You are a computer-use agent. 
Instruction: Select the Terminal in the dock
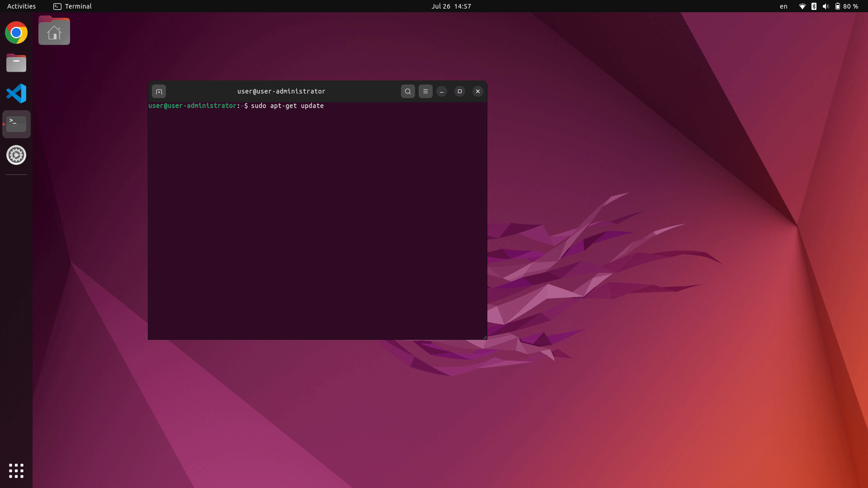(16, 124)
